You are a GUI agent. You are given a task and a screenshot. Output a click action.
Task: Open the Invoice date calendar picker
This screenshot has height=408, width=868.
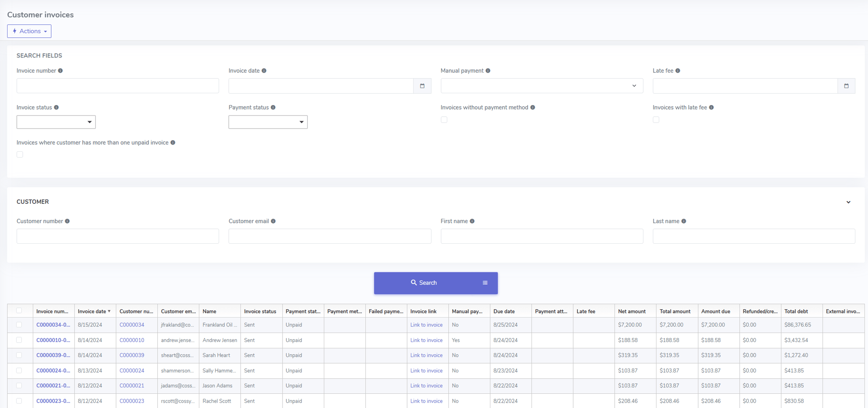(422, 86)
